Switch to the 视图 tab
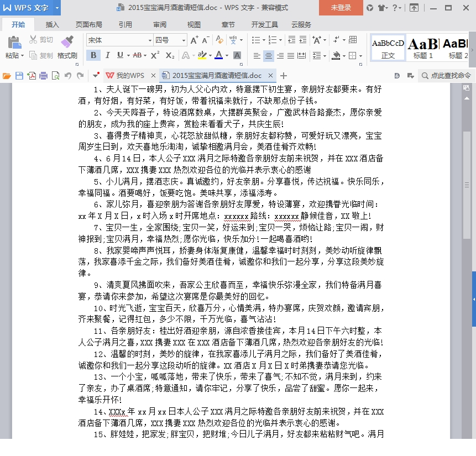Image resolution: width=476 pixels, height=456 pixels. (193, 24)
